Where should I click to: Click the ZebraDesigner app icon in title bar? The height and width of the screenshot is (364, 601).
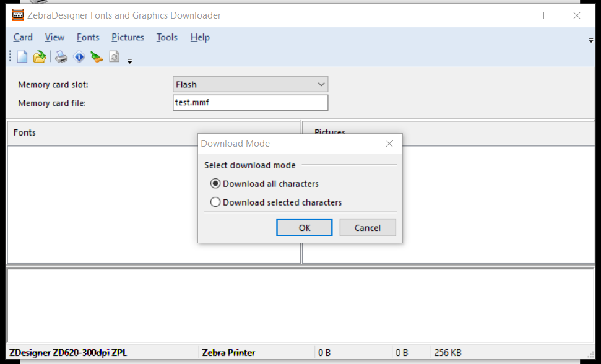[x=18, y=15]
